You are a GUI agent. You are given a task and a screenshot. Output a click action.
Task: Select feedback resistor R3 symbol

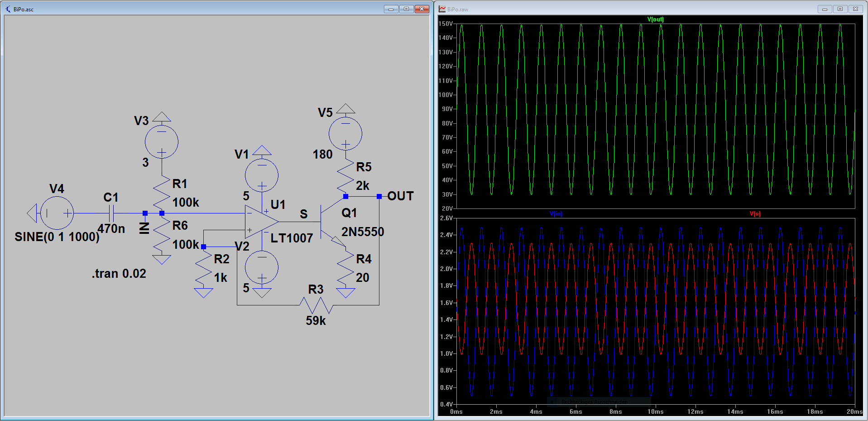click(x=316, y=305)
